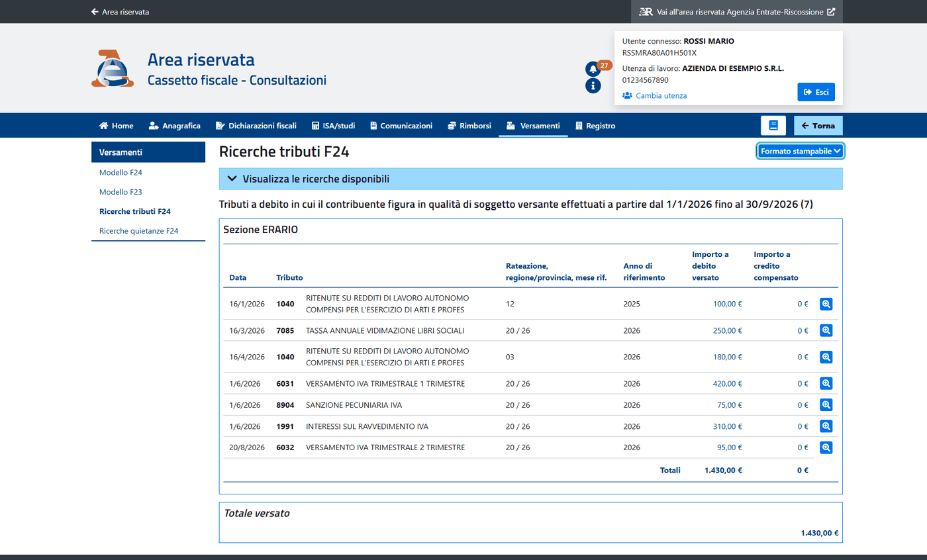Open detail magnifier for tributo 6031 row

(826, 383)
